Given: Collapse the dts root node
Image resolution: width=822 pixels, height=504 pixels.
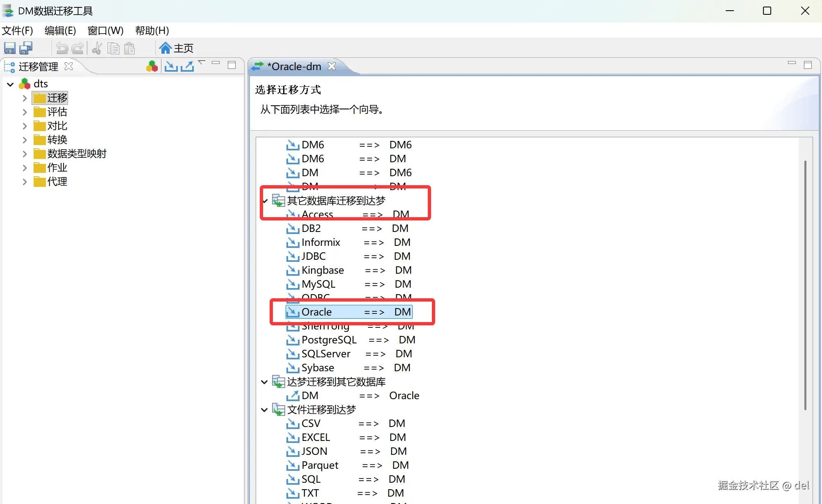Looking at the screenshot, I should point(11,84).
